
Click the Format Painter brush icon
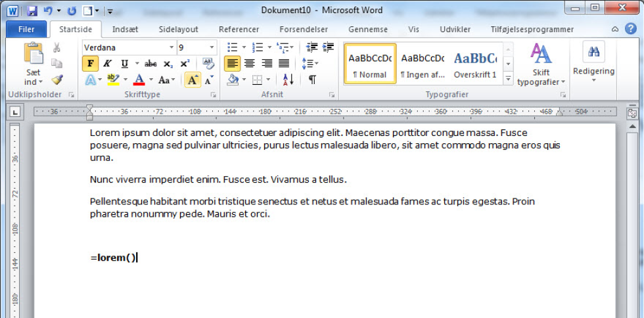(57, 79)
